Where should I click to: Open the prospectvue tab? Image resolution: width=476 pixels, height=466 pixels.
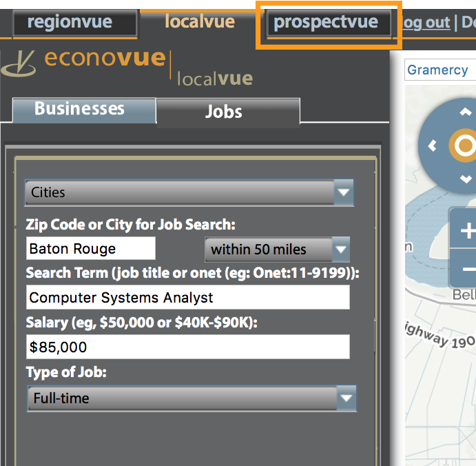tap(329, 23)
